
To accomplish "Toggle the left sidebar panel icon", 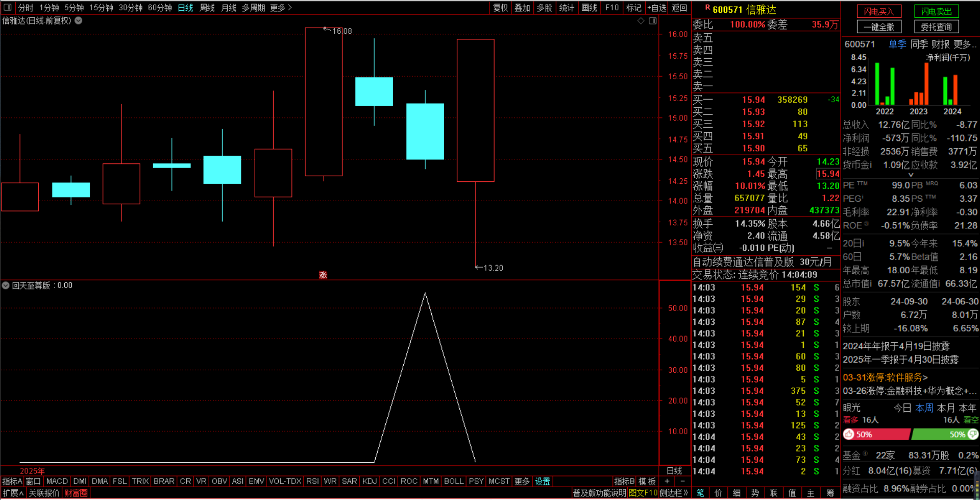I will point(8,8).
